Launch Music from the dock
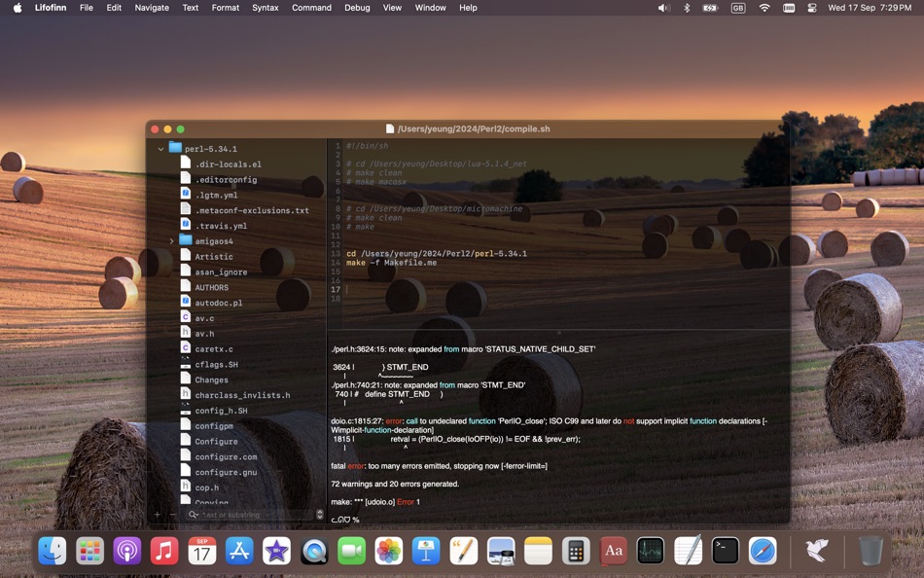This screenshot has height=578, width=924. pyautogui.click(x=164, y=551)
